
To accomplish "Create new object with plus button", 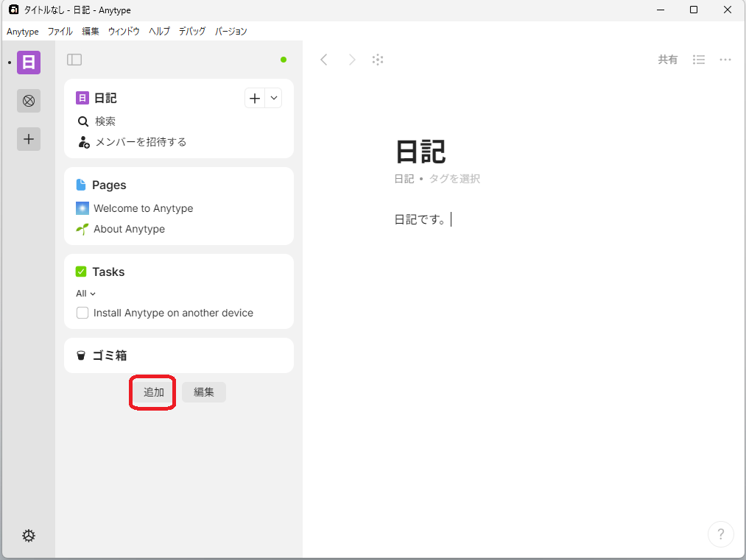I will point(255,98).
